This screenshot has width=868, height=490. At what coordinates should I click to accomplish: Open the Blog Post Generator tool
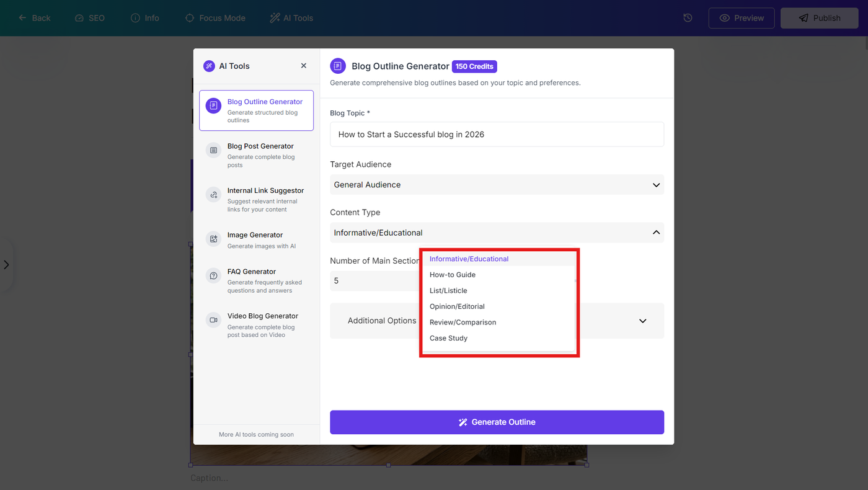[x=256, y=155]
